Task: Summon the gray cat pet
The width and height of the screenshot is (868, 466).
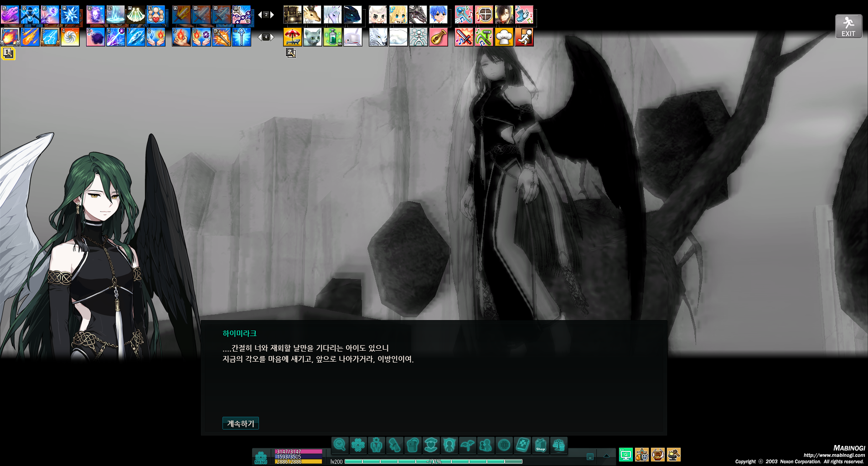Action: (x=312, y=37)
